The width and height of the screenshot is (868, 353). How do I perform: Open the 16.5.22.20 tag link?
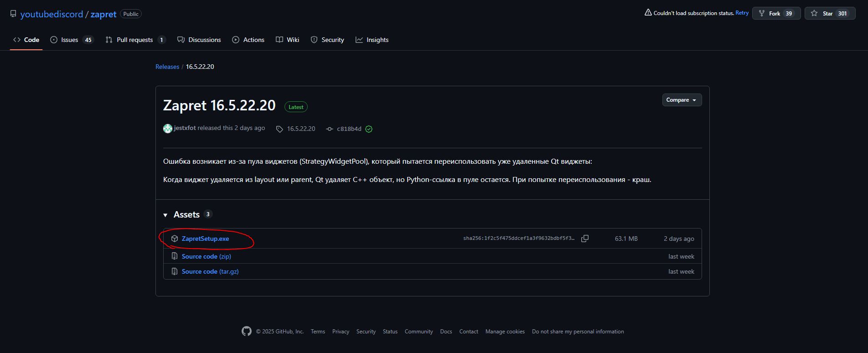click(x=301, y=129)
